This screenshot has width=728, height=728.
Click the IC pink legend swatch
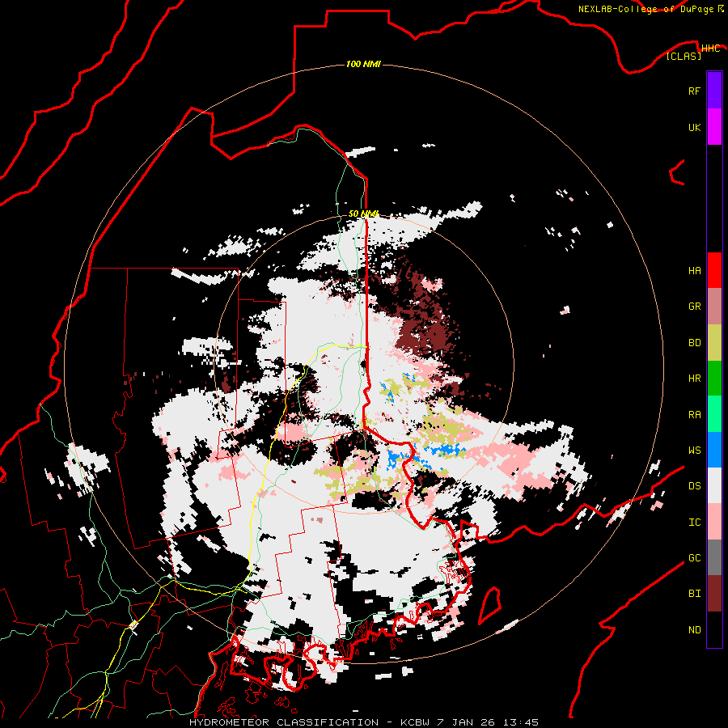click(x=714, y=522)
